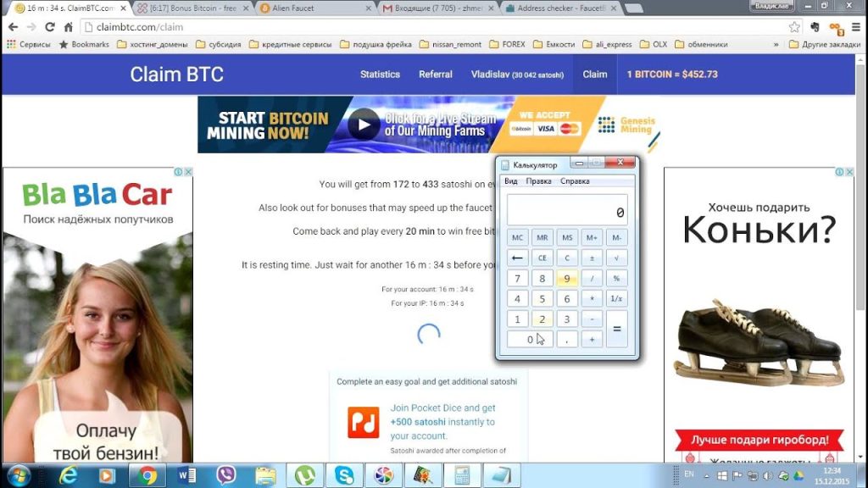Screen dimensions: 868x488
Task: Open Skype from the Windows taskbar
Action: (344, 475)
